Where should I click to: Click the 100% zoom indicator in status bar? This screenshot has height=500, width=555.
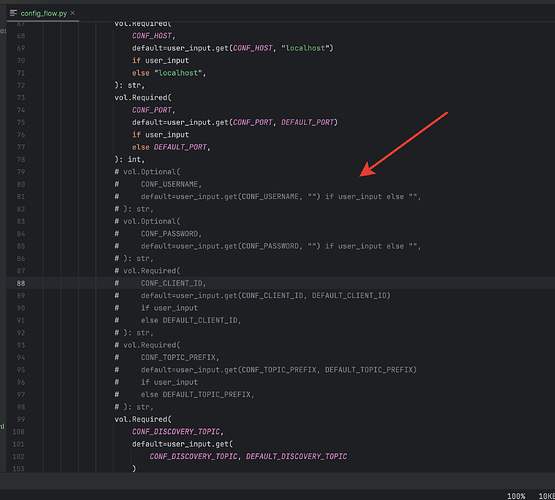coord(516,496)
